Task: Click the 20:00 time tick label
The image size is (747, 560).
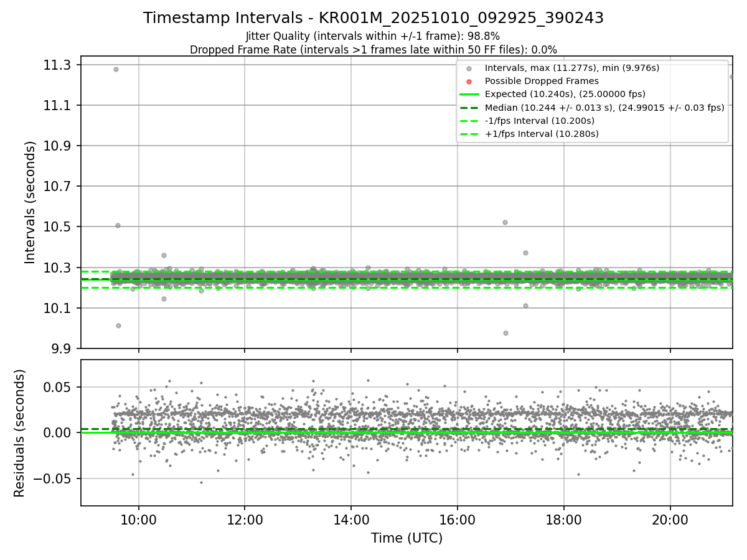Action: pos(670,519)
